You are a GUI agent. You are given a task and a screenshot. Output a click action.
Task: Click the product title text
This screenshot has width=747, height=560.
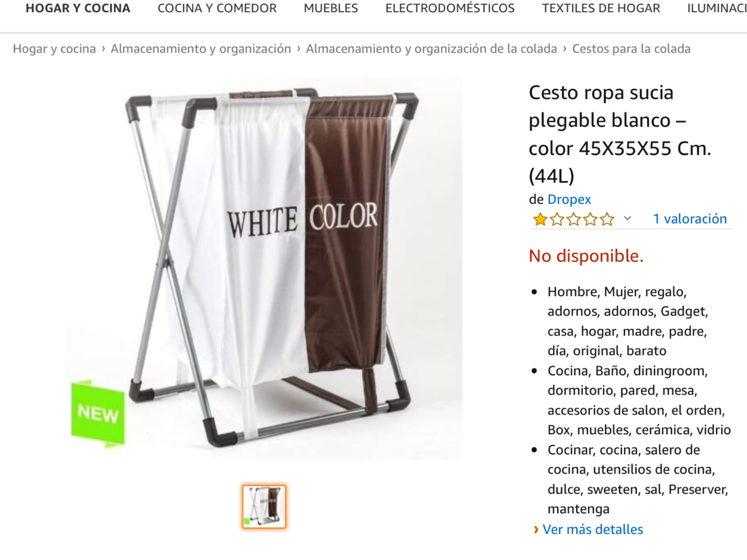(620, 134)
